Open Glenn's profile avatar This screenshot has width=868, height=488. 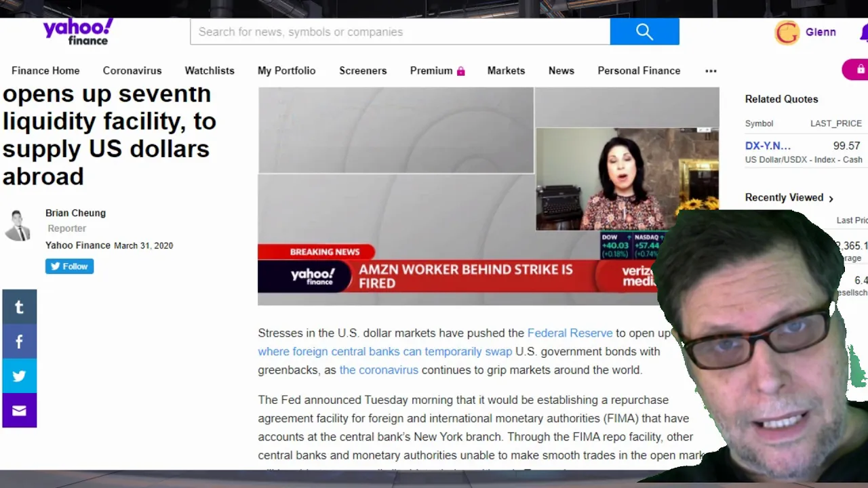[x=787, y=32]
